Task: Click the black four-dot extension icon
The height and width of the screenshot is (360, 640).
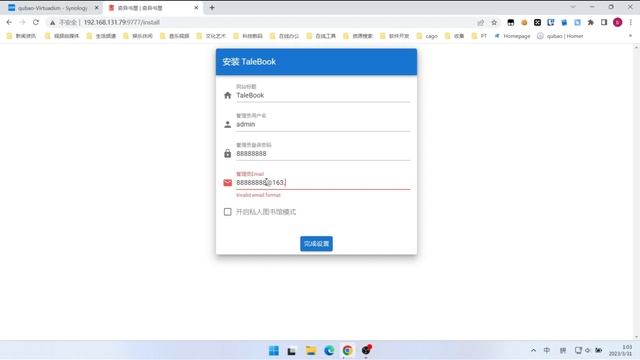Action: point(538,22)
